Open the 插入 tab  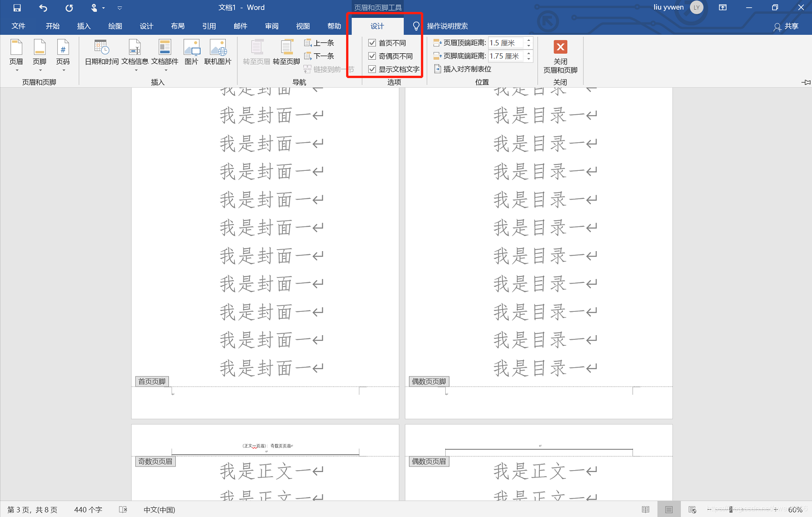point(84,26)
